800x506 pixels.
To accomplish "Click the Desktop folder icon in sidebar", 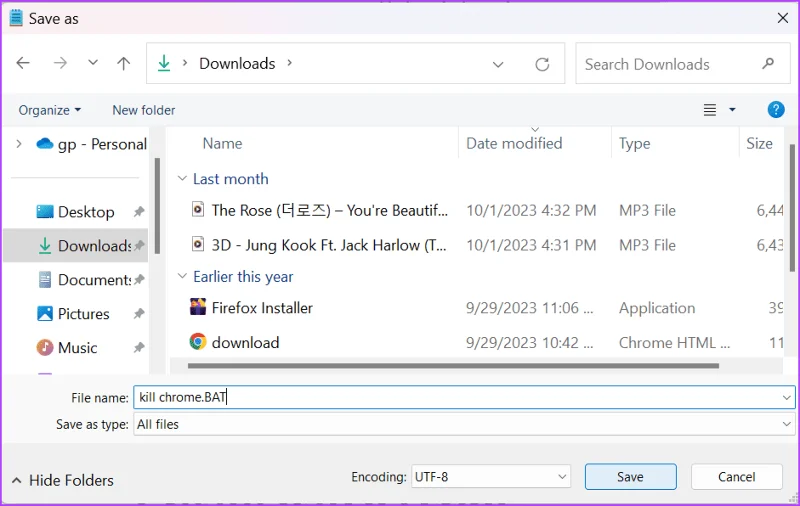I will 45,211.
